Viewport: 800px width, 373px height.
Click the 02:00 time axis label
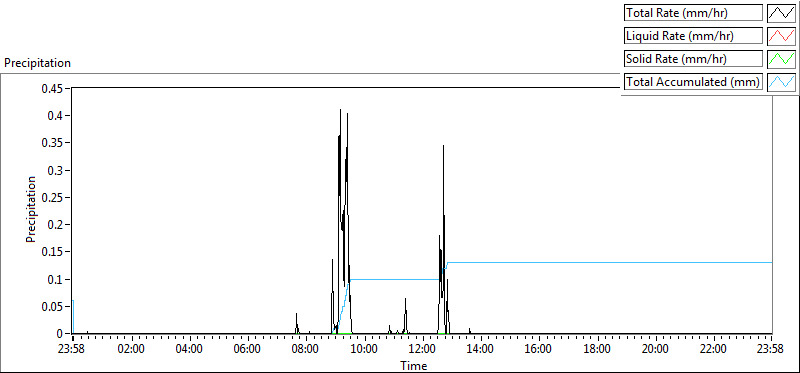point(132,350)
